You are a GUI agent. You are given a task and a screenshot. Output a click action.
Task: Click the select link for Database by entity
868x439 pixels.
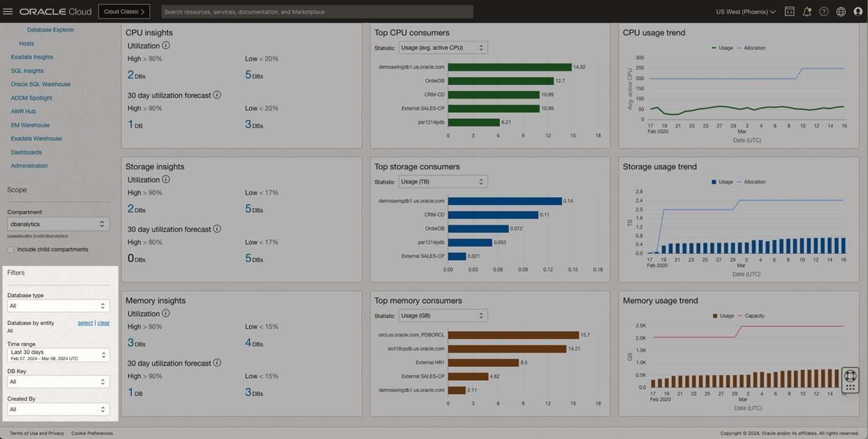tap(85, 323)
